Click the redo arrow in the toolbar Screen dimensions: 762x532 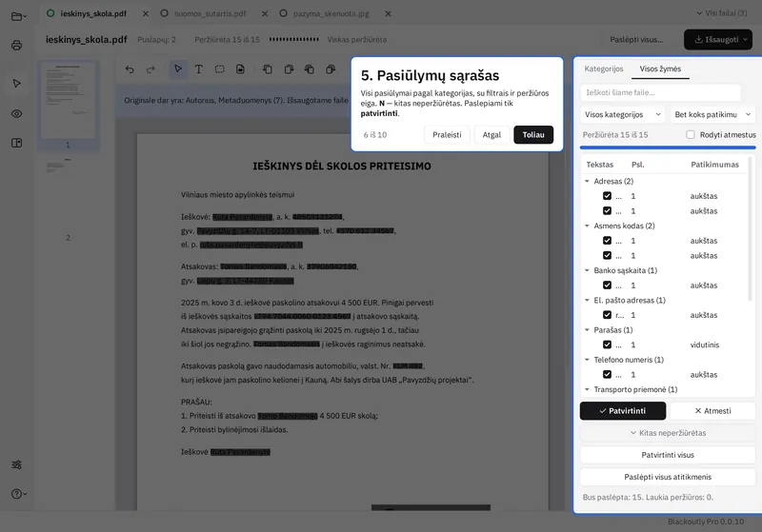coord(150,69)
